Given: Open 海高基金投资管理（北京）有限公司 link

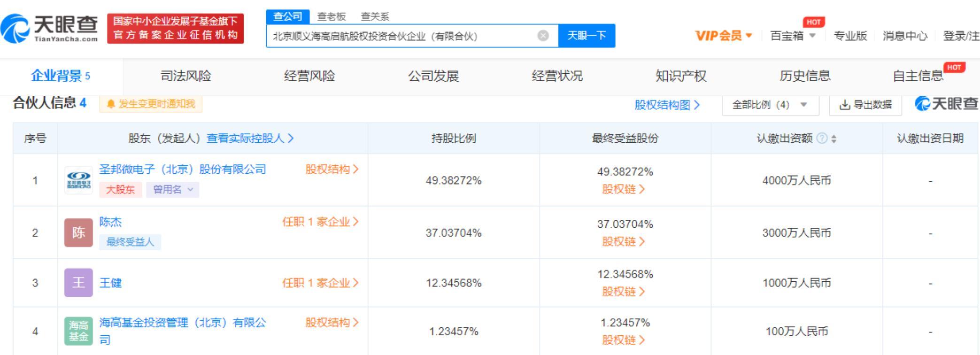Looking at the screenshot, I should 183,331.
